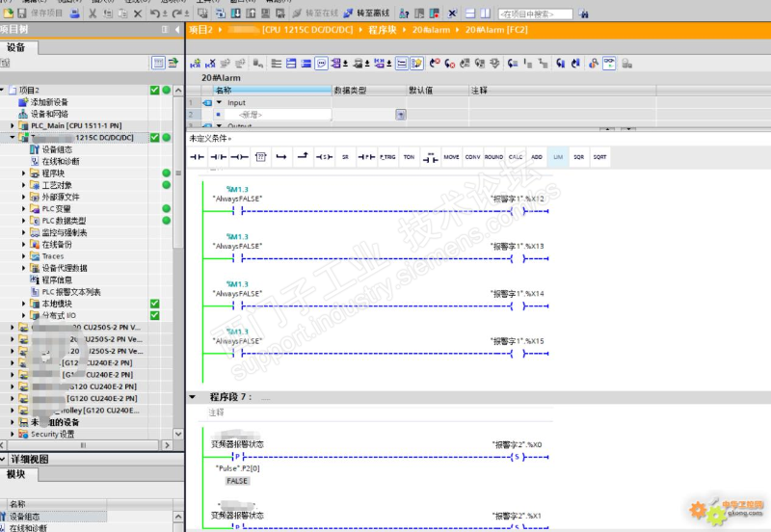
Task: Open 在线和诊断 in the project tree
Action: tap(61, 161)
